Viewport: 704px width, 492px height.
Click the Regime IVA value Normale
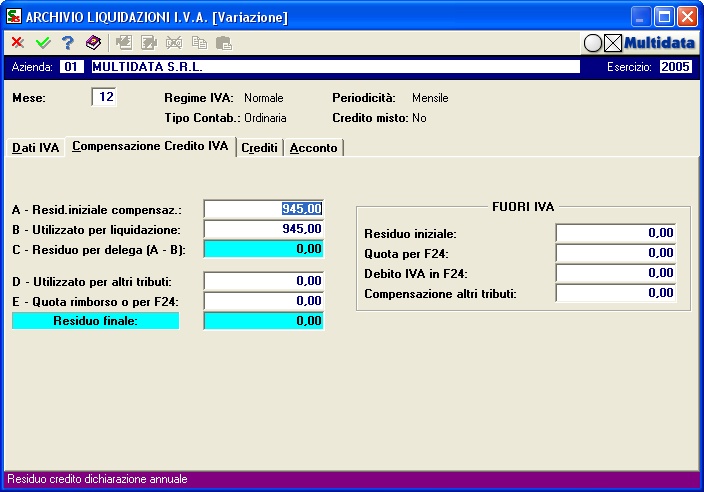coord(264,98)
